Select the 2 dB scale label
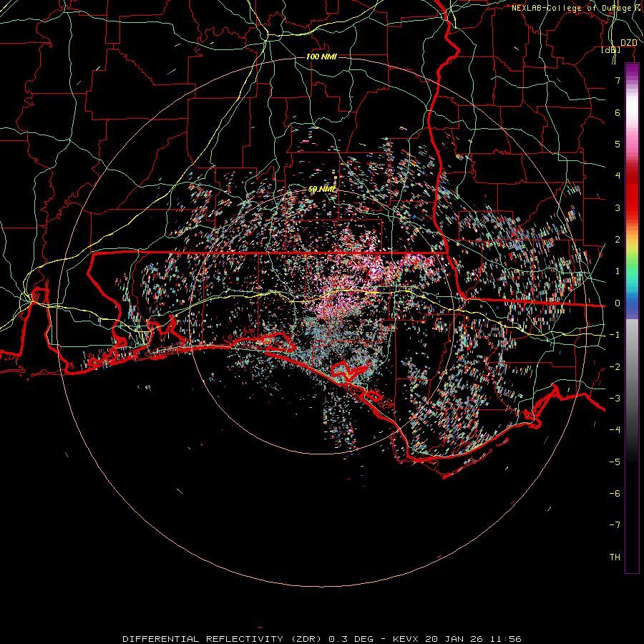This screenshot has height=644, width=644. [x=618, y=240]
